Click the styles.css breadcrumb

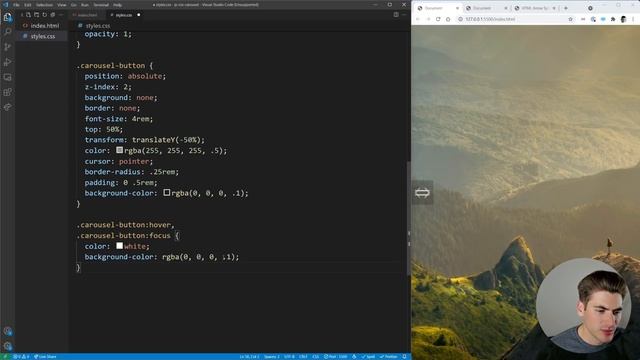(97, 25)
